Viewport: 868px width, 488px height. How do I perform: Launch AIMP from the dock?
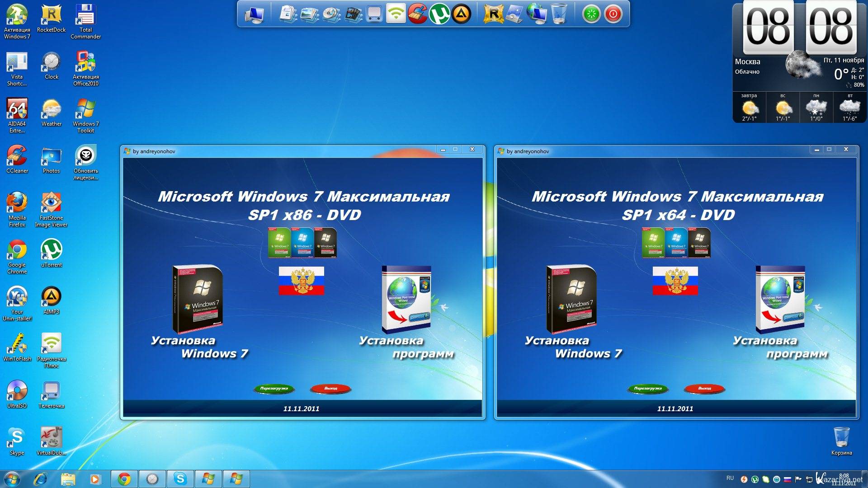461,14
